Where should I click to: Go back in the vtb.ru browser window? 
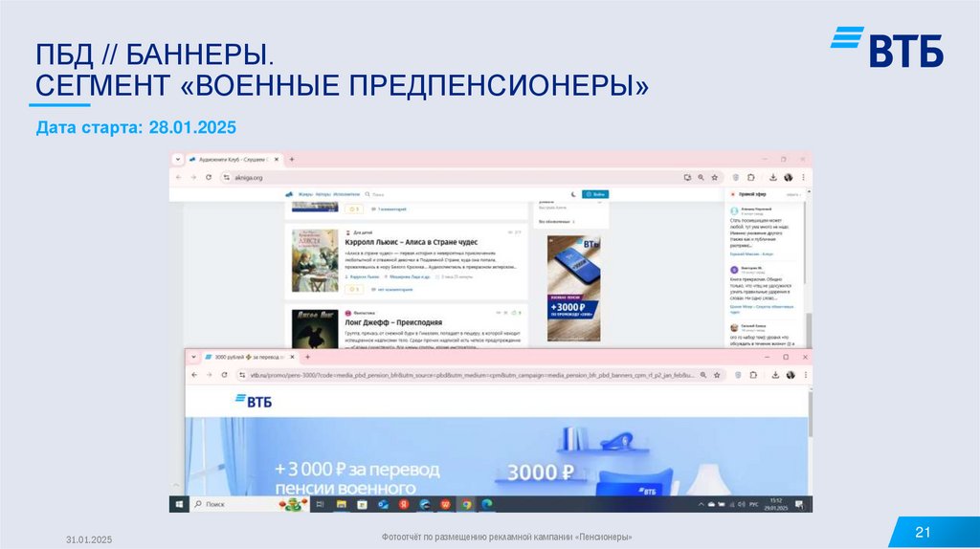tap(194, 375)
